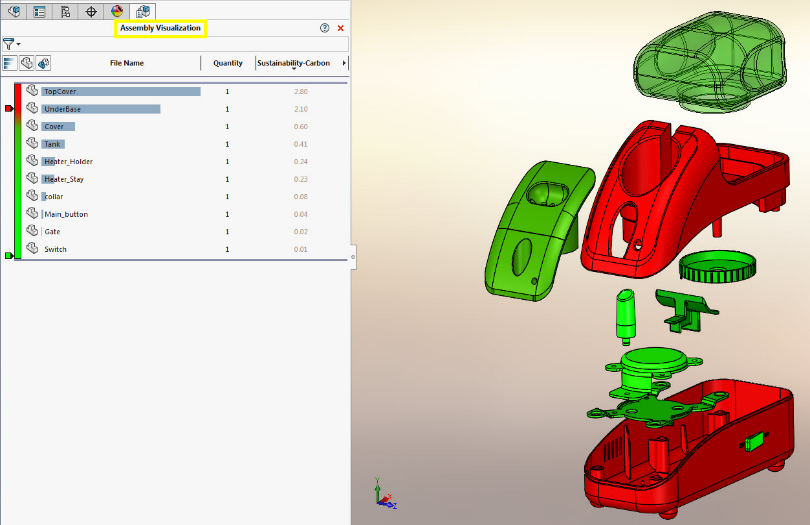
Task: Select the collar row name
Action: (x=54, y=197)
